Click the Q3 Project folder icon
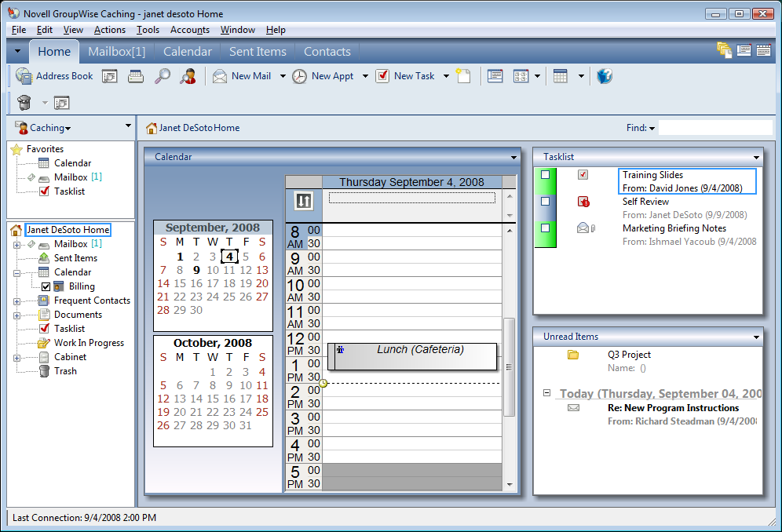The image size is (782, 532). [x=573, y=355]
